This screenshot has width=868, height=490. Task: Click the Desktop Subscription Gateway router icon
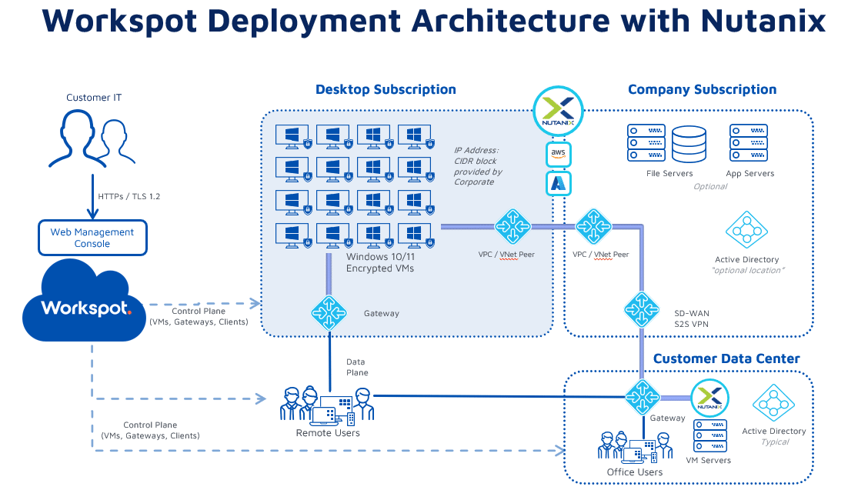click(x=329, y=313)
